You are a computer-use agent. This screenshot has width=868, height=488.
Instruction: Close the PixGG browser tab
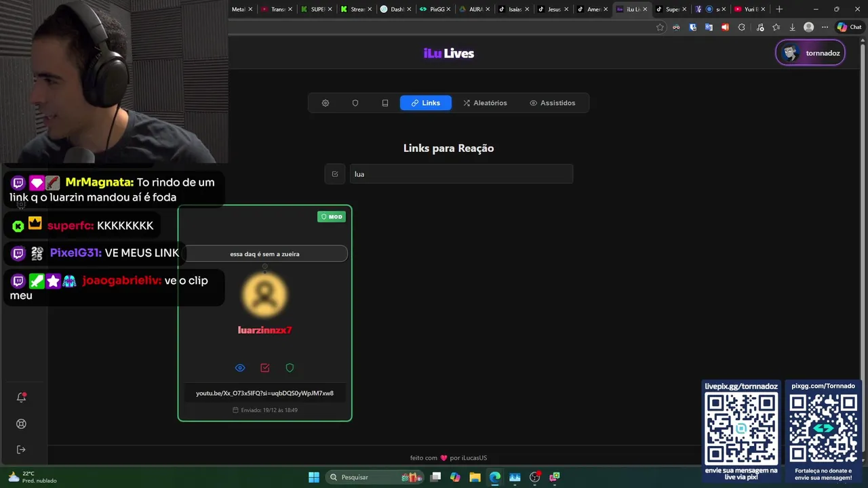(448, 9)
